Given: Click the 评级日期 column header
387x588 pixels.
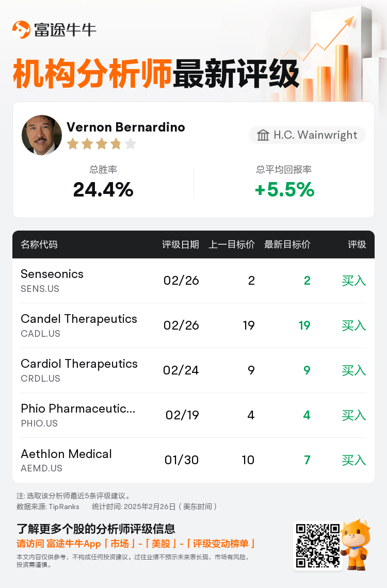Looking at the screenshot, I should click(x=181, y=244).
